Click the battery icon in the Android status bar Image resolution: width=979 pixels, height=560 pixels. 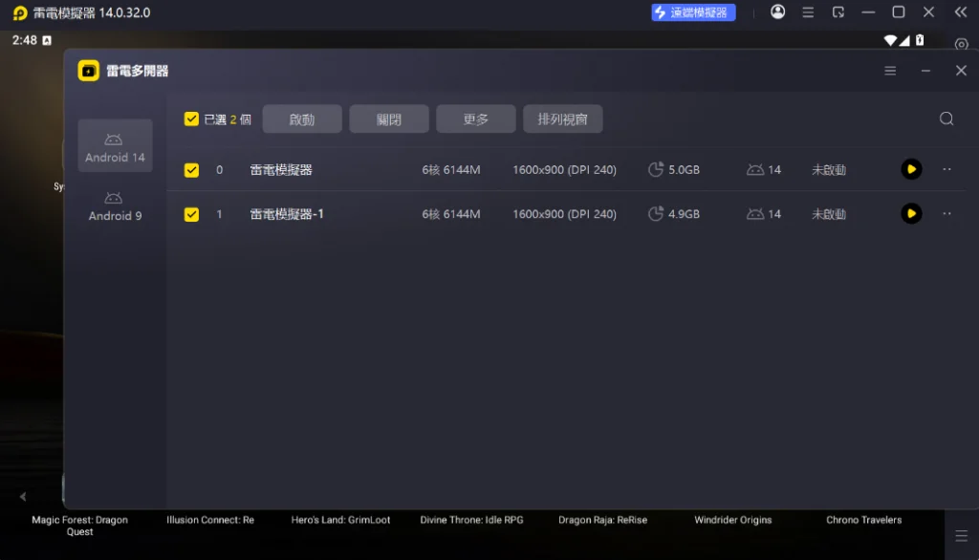[x=920, y=40]
